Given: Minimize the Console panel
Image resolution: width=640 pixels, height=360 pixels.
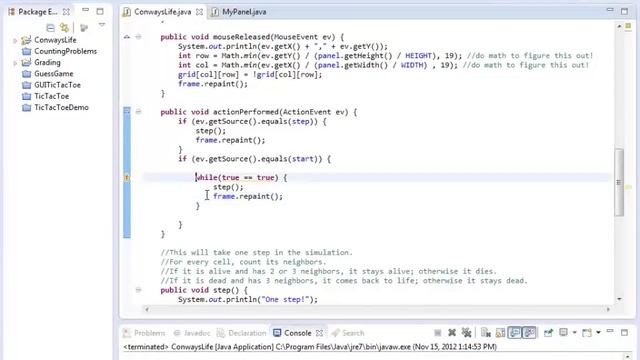Looking at the screenshot, I should pyautogui.click(x=610, y=331).
